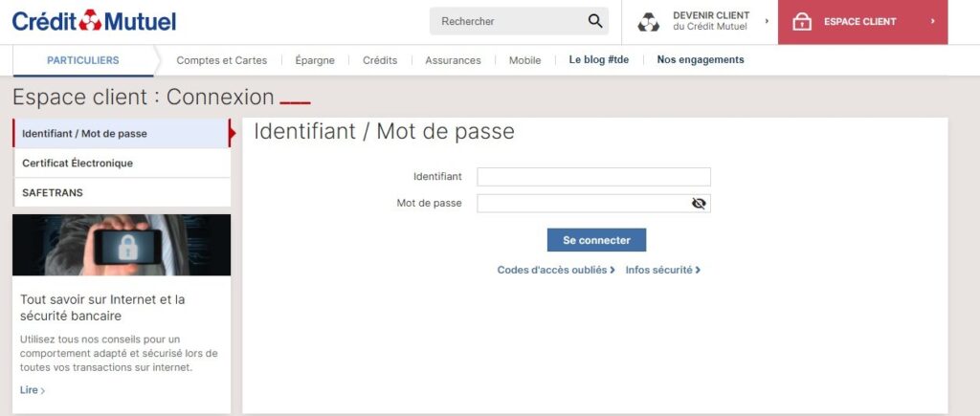Click the Se connecter button
This screenshot has width=980, height=416.
tap(596, 240)
